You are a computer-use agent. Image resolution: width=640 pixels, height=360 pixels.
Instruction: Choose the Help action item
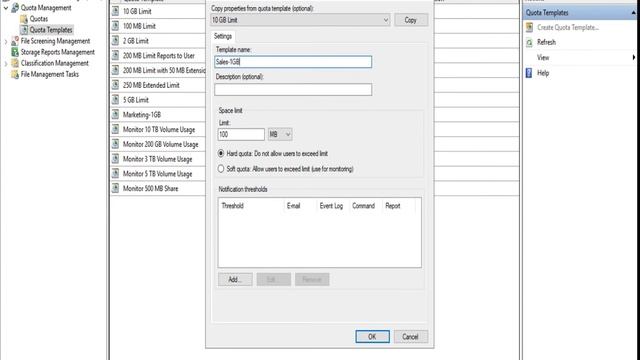(543, 73)
